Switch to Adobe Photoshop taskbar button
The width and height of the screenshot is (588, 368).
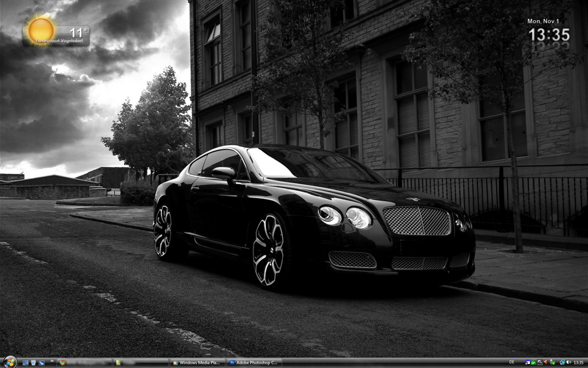coord(254,363)
